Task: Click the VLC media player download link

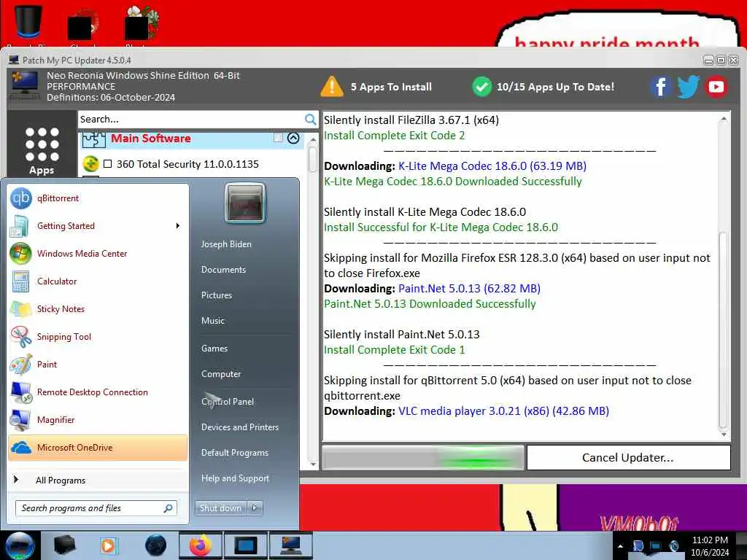Action: pyautogui.click(x=503, y=411)
